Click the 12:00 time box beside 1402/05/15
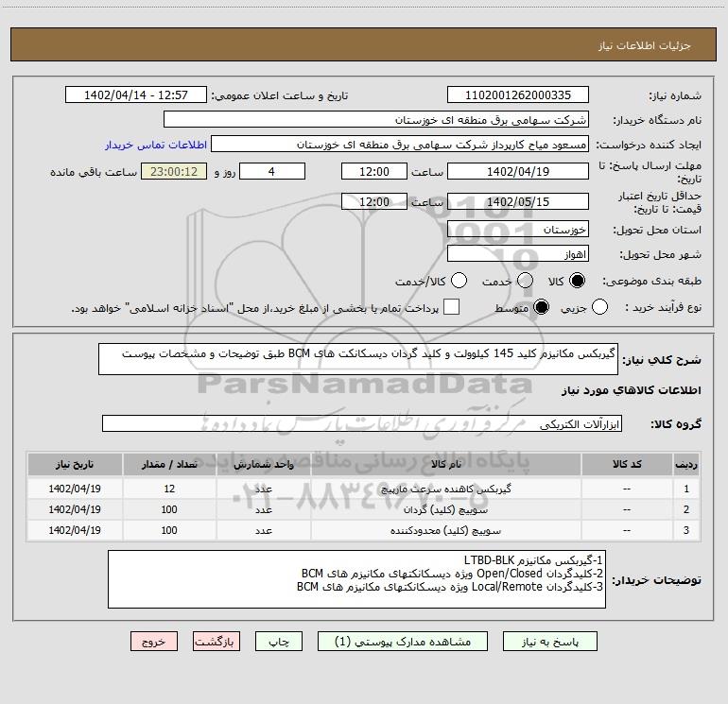The image size is (728, 704). point(374,201)
